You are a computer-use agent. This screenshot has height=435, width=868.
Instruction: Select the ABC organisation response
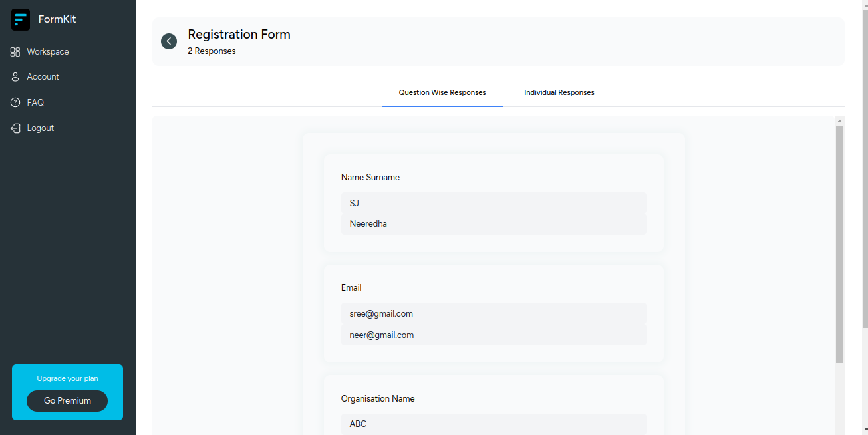494,424
